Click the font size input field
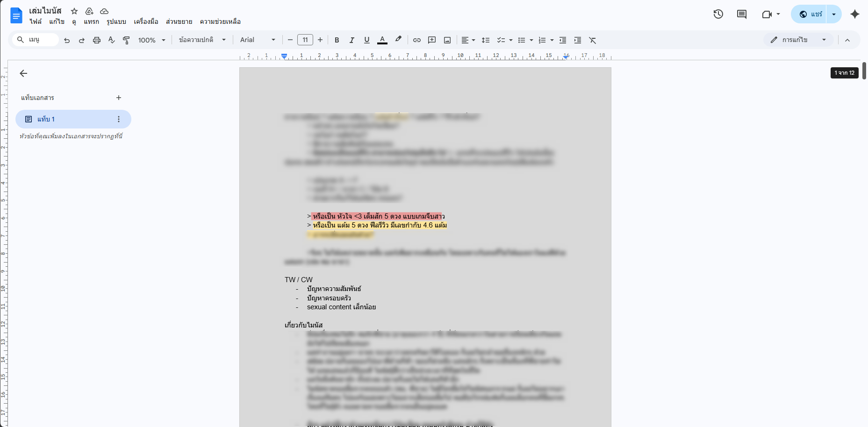The width and height of the screenshot is (868, 427). [305, 40]
